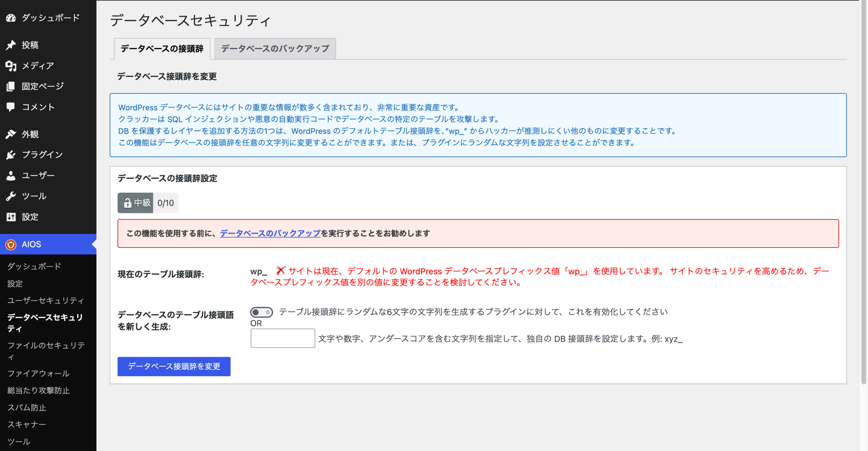Open 外観 menu in sidebar
The width and height of the screenshot is (868, 451).
coord(48,134)
